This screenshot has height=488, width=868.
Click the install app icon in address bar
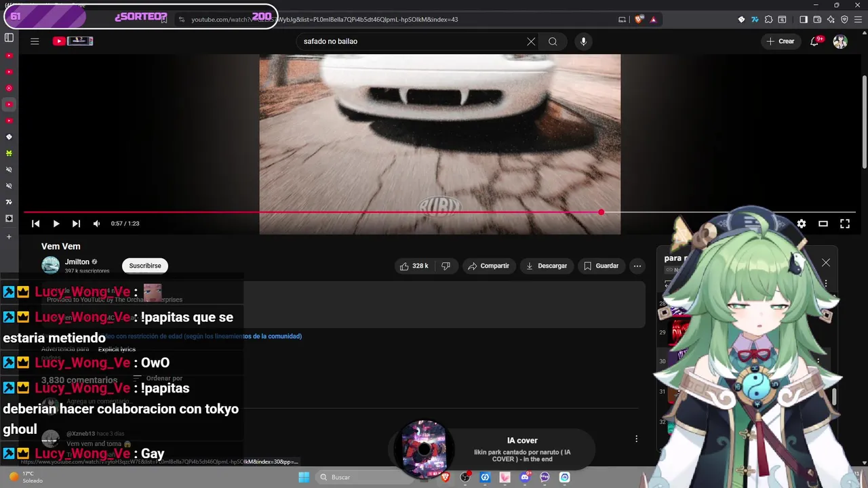click(x=622, y=20)
